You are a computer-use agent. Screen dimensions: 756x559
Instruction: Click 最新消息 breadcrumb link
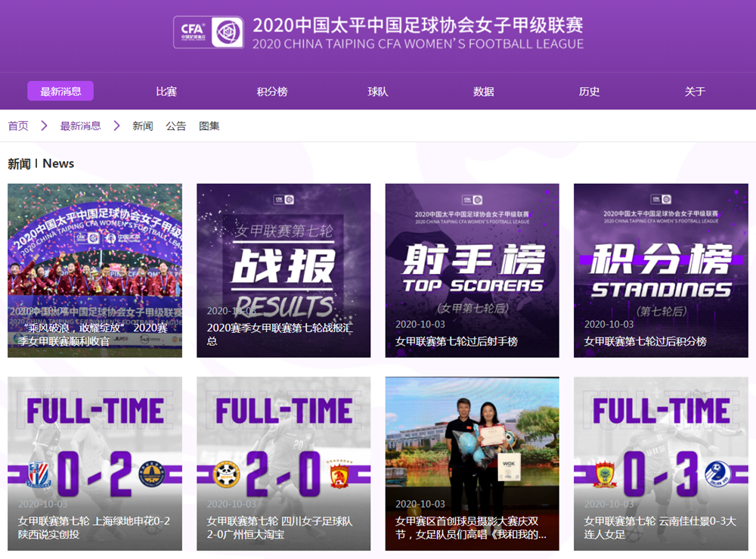(x=81, y=126)
